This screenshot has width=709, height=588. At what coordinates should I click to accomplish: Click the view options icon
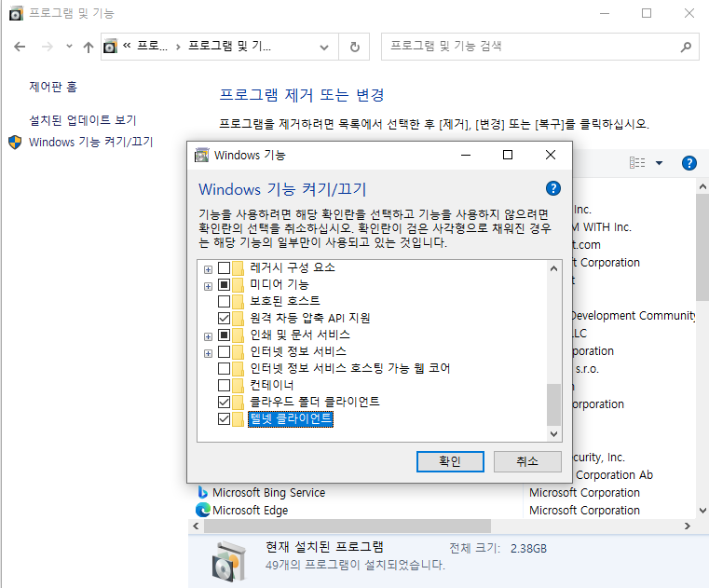click(637, 163)
